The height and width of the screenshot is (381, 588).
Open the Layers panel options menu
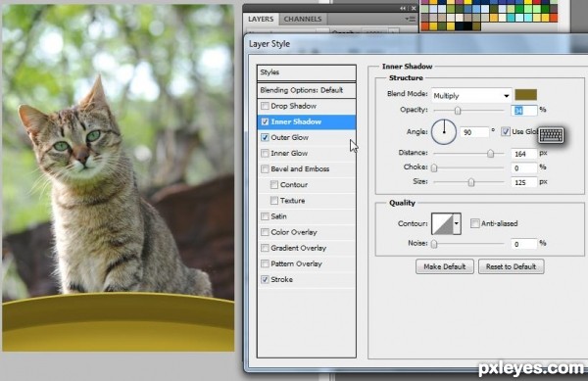(x=411, y=19)
